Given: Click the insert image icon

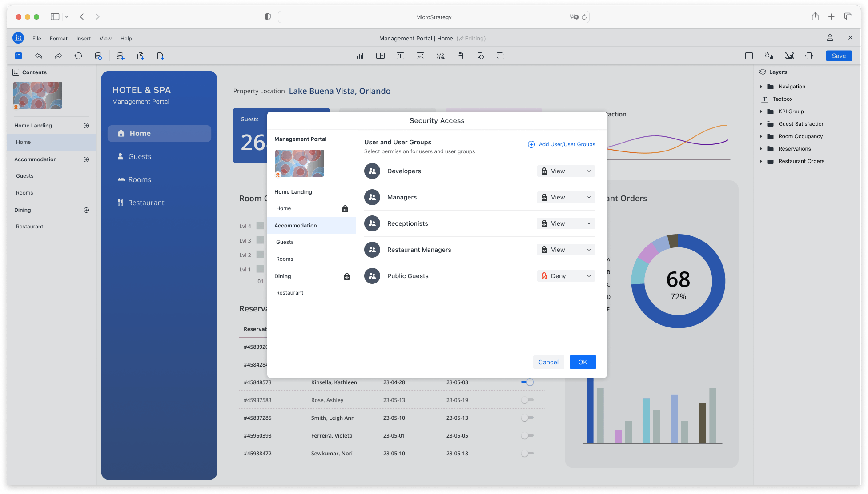Looking at the screenshot, I should tap(420, 56).
